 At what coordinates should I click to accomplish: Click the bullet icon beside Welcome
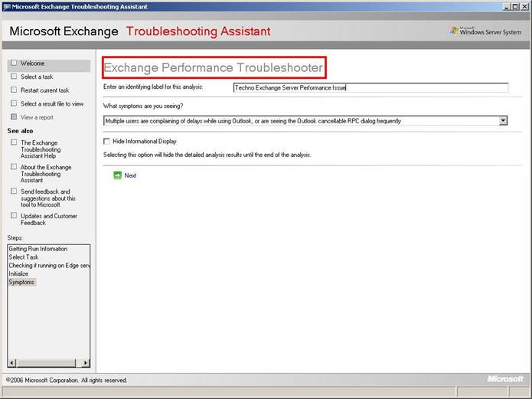(14, 63)
